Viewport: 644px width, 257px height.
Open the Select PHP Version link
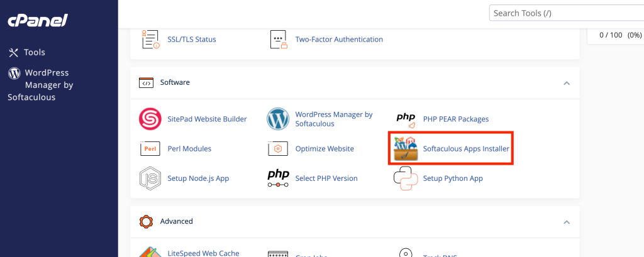[326, 178]
